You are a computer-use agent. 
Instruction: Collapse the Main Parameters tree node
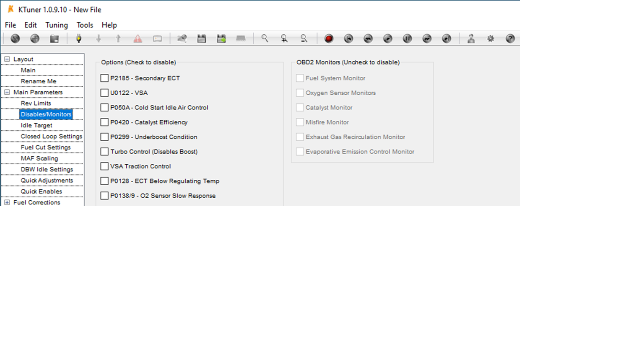[x=7, y=92]
